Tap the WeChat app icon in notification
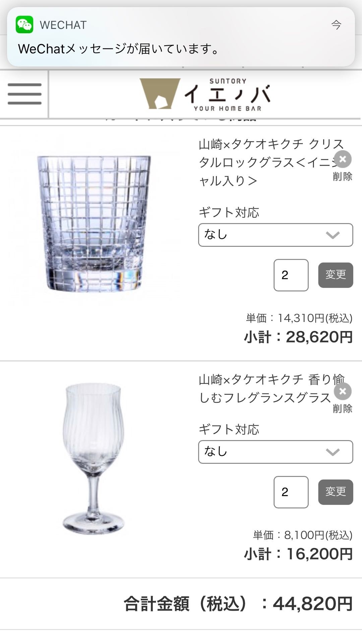The width and height of the screenshot is (362, 644). tap(24, 25)
